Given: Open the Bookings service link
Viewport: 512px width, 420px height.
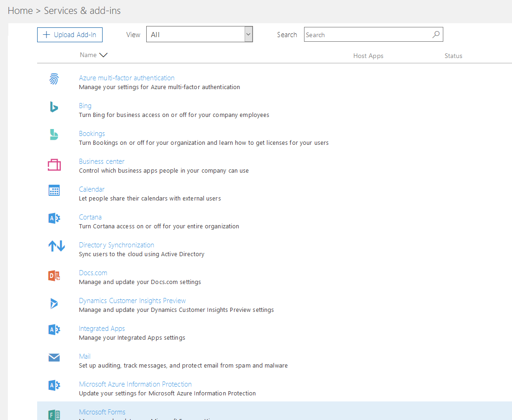Looking at the screenshot, I should click(92, 134).
